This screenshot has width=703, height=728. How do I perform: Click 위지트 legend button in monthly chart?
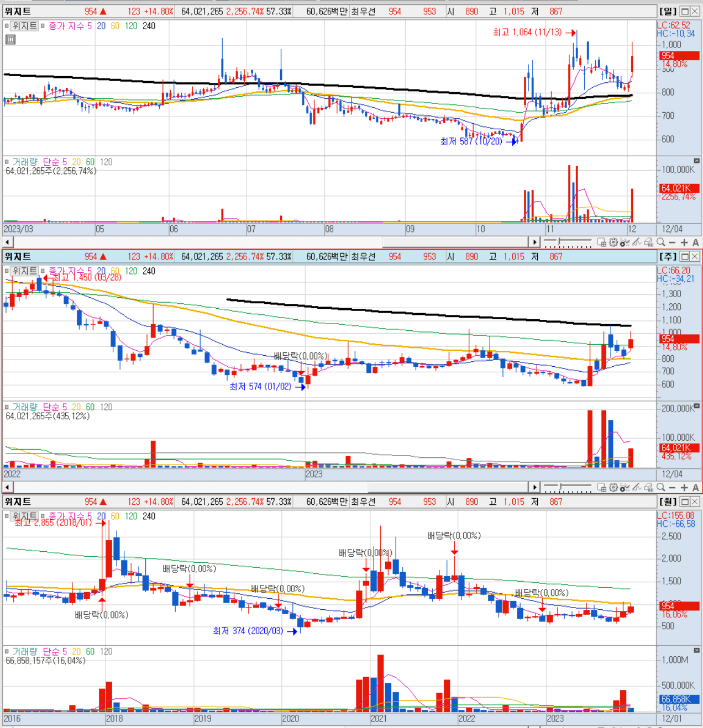pyautogui.click(x=25, y=516)
